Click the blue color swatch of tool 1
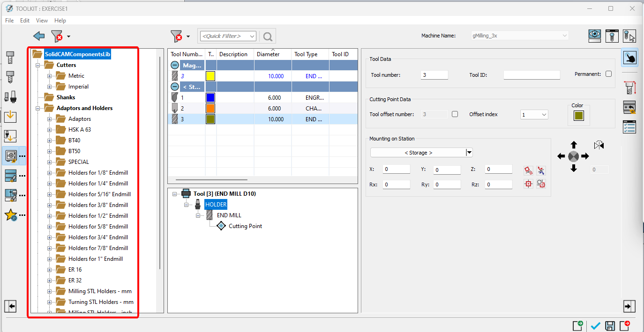This screenshot has width=644, height=332. (x=210, y=97)
